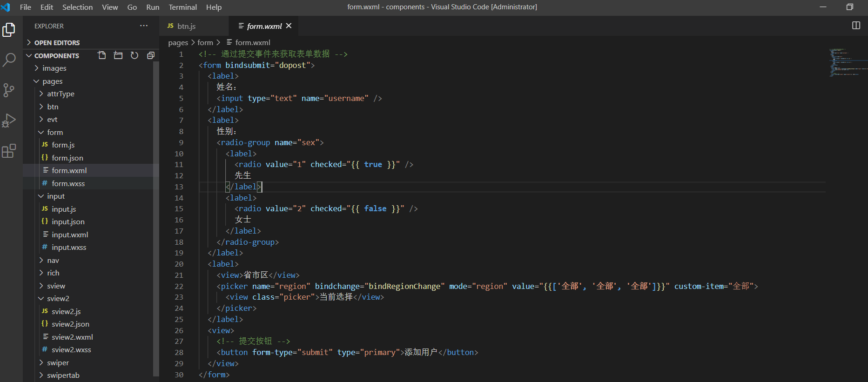Image resolution: width=868 pixels, height=382 pixels.
Task: Select the form.wxml editor tab
Action: tap(264, 26)
